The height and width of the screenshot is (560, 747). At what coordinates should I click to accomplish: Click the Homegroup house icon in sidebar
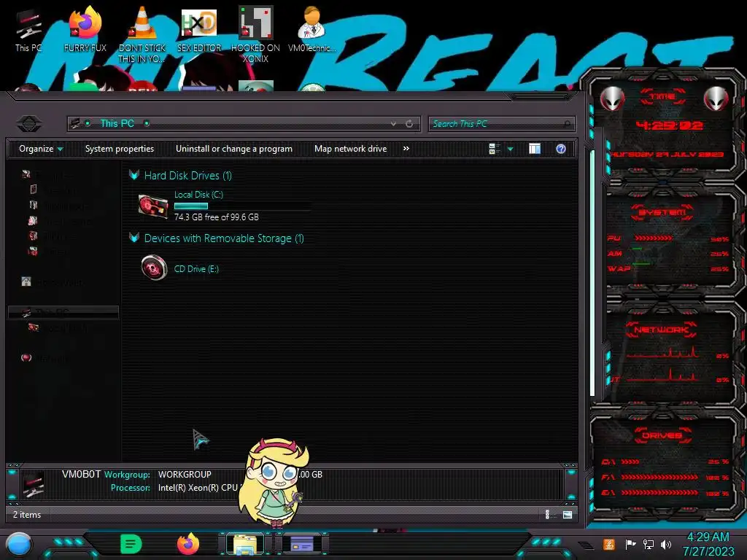point(26,281)
